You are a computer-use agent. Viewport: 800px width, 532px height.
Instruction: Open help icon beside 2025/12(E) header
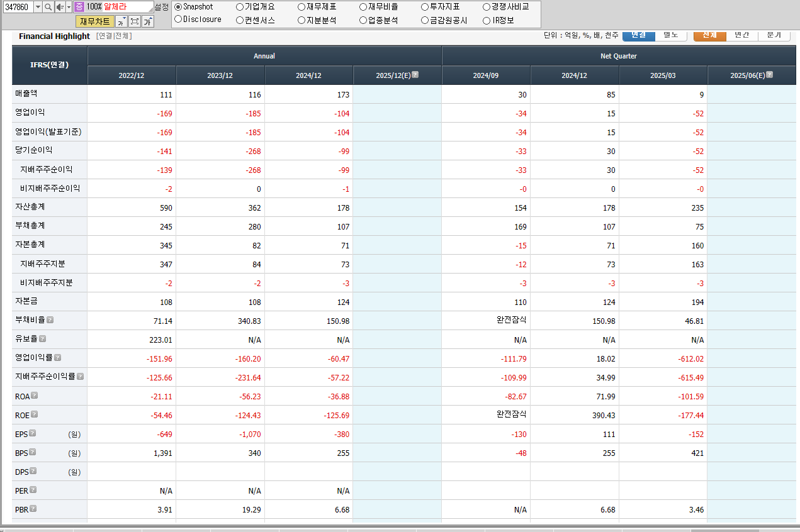point(415,74)
